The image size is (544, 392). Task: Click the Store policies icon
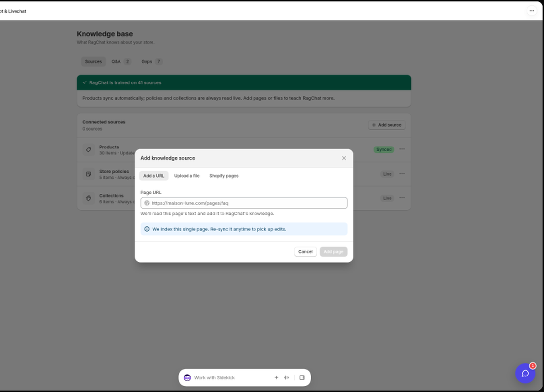coord(89,174)
